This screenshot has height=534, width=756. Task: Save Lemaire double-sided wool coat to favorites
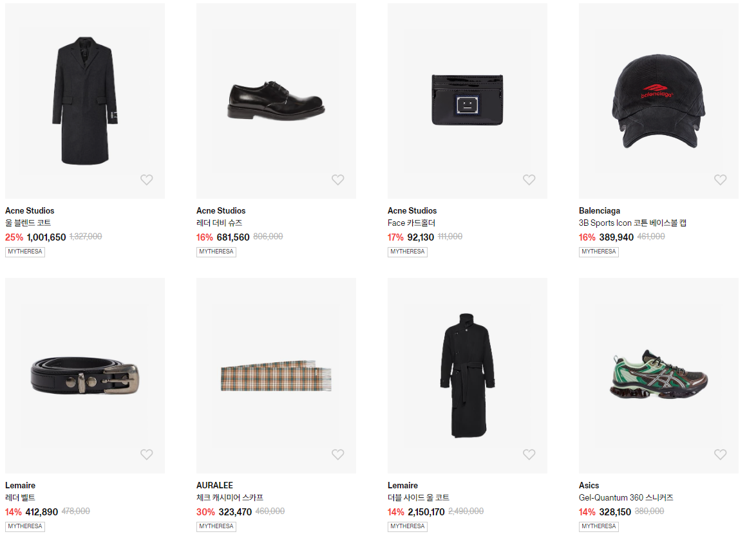[x=529, y=455]
